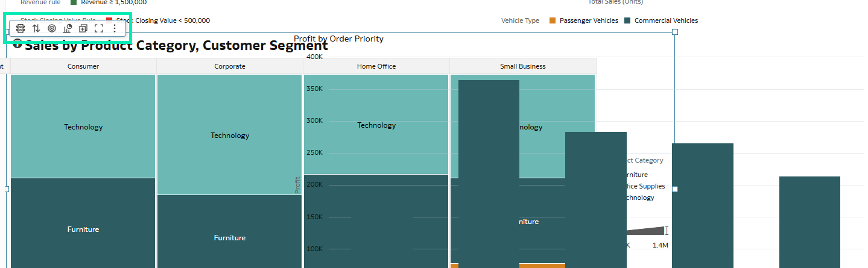
Task: Click the Small Business segment header
Action: (523, 66)
